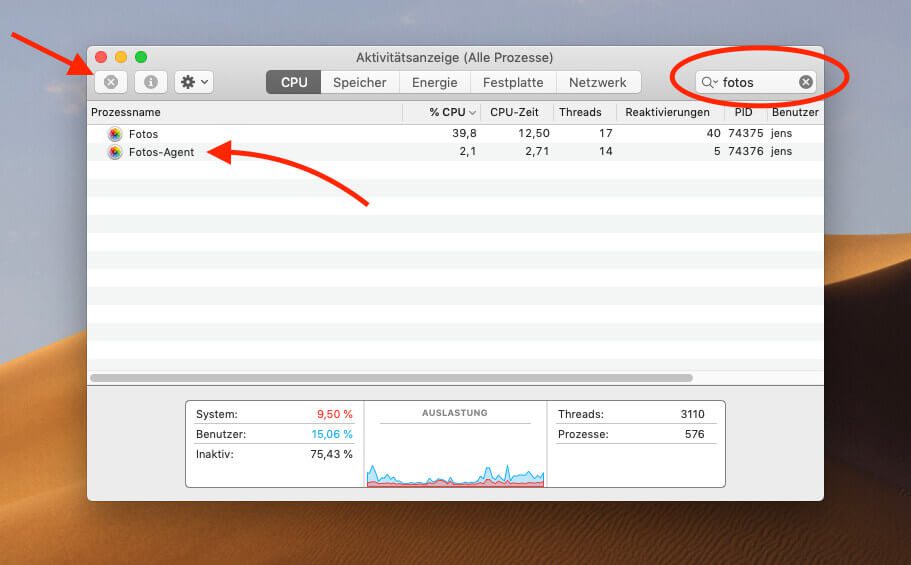Click the Prozesse count 576
911x565 pixels.
tap(694, 434)
